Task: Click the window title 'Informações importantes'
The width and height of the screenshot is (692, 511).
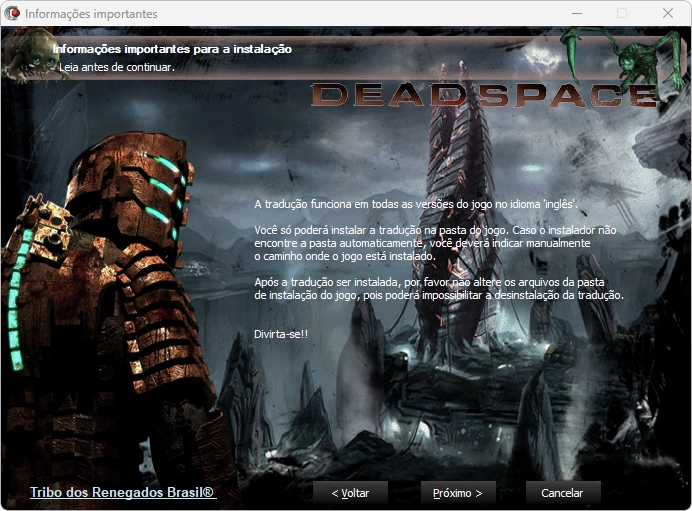Action: pos(91,14)
